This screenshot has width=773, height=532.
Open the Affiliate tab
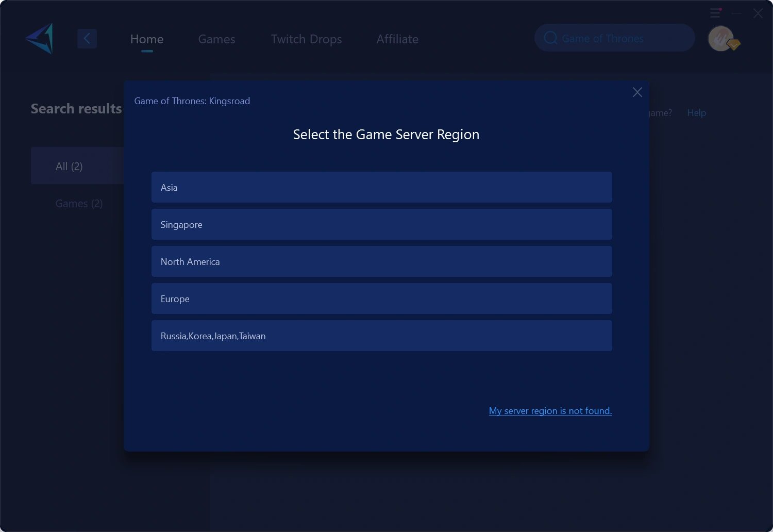397,39
